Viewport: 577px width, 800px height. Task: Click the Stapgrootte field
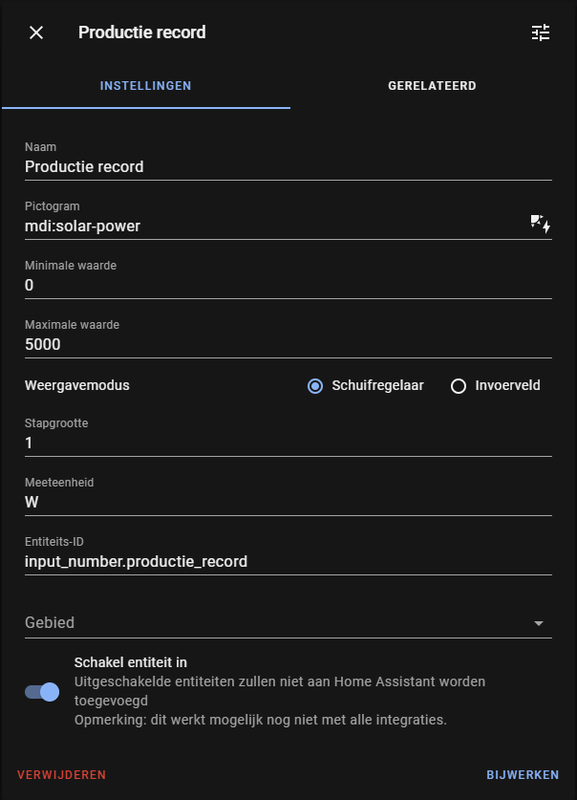[x=288, y=437]
